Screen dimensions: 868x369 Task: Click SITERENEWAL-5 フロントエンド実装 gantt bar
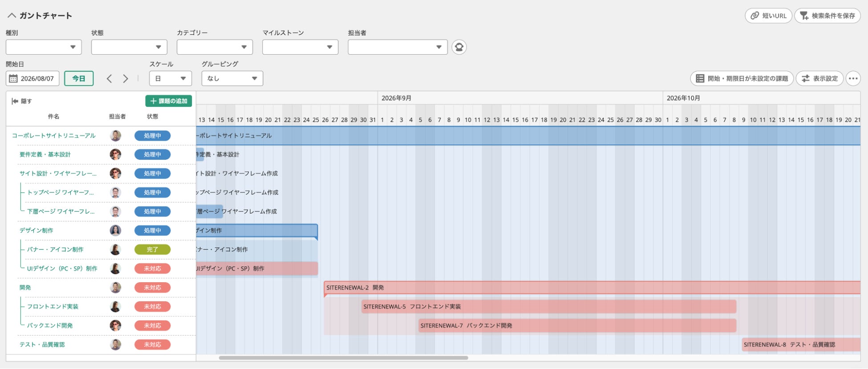tap(549, 307)
